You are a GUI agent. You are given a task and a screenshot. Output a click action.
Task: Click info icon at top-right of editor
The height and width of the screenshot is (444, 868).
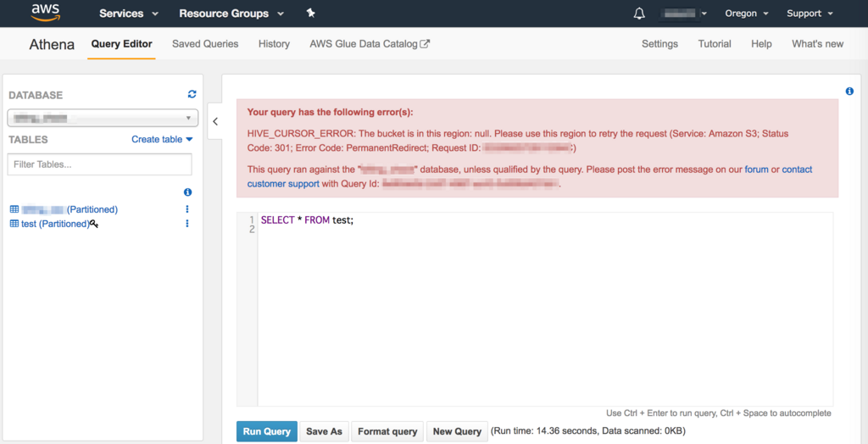pos(849,92)
